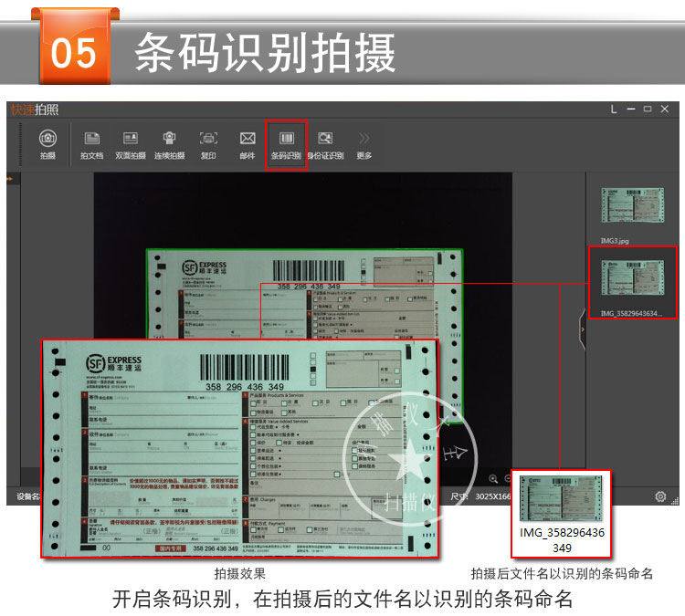Click the IMG3.jpg file name label
Image resolution: width=685 pixels, height=616 pixels.
[615, 241]
